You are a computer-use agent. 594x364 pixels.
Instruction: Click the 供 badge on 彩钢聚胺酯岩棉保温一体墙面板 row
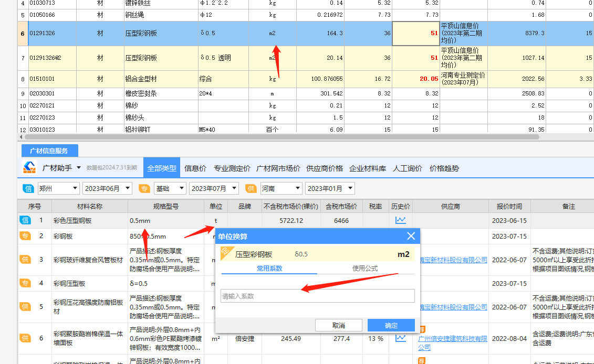pos(25,338)
